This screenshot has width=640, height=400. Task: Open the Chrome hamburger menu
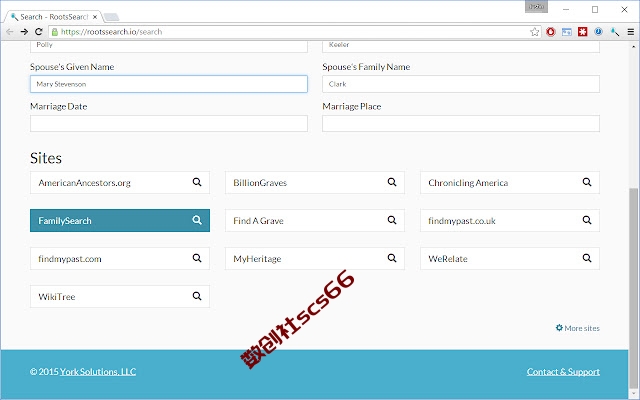click(631, 32)
